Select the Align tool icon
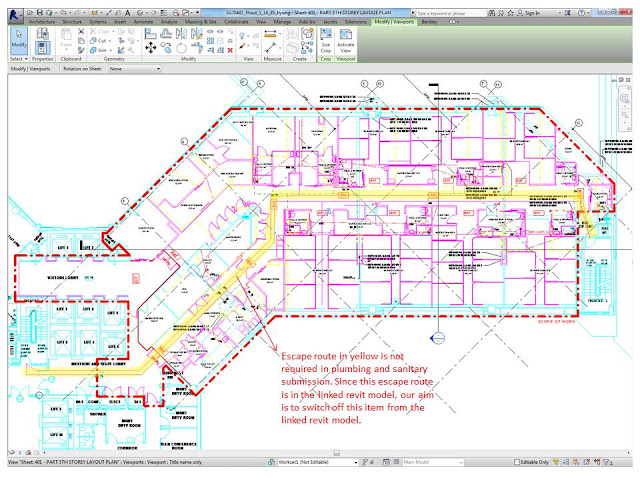640x480 pixels. point(151,33)
